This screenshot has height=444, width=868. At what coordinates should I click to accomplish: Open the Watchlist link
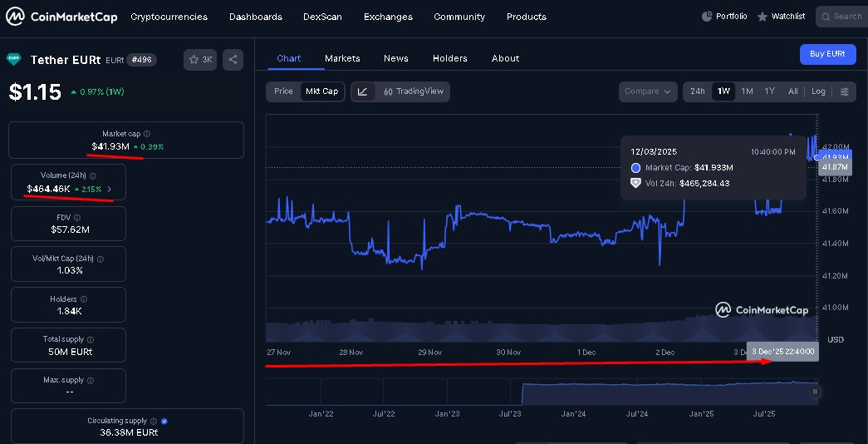coord(781,17)
